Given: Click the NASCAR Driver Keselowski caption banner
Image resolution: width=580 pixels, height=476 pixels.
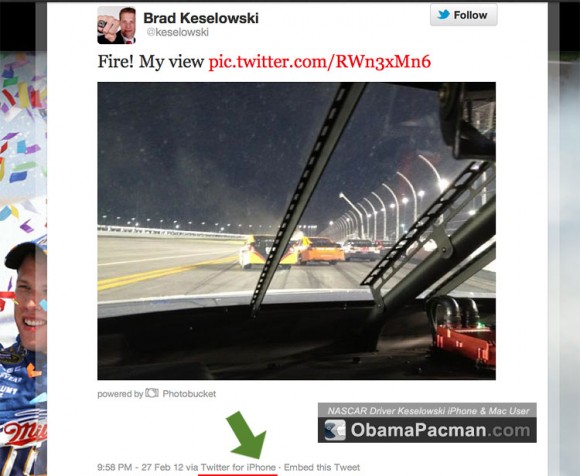Looking at the screenshot, I should point(427,410).
